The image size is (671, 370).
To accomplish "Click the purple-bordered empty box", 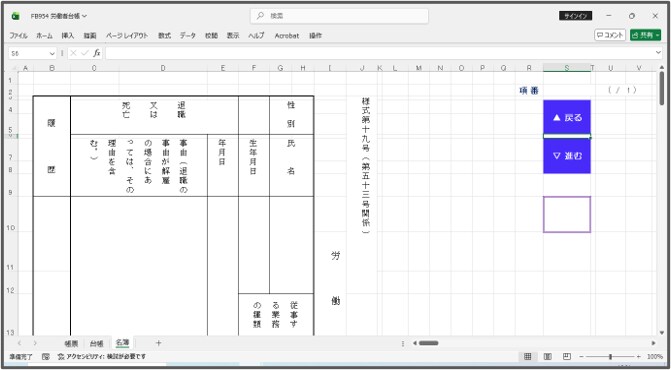I will pyautogui.click(x=567, y=215).
